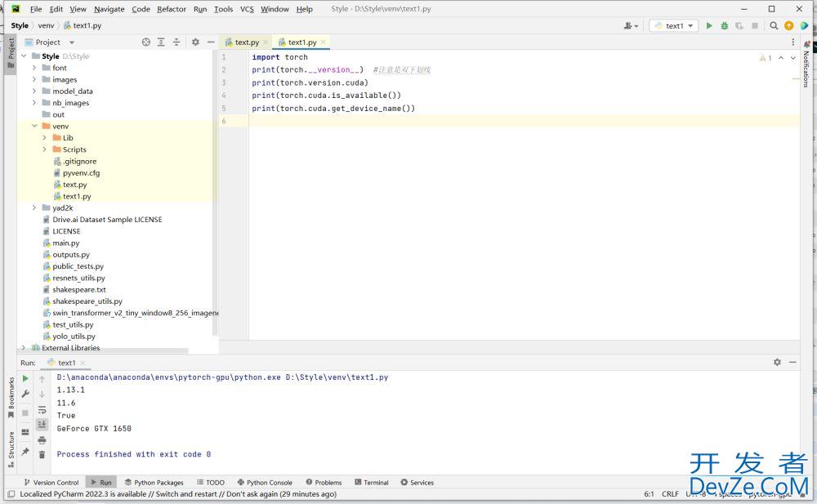Open the user account icon dropdown
817x504 pixels.
point(631,25)
